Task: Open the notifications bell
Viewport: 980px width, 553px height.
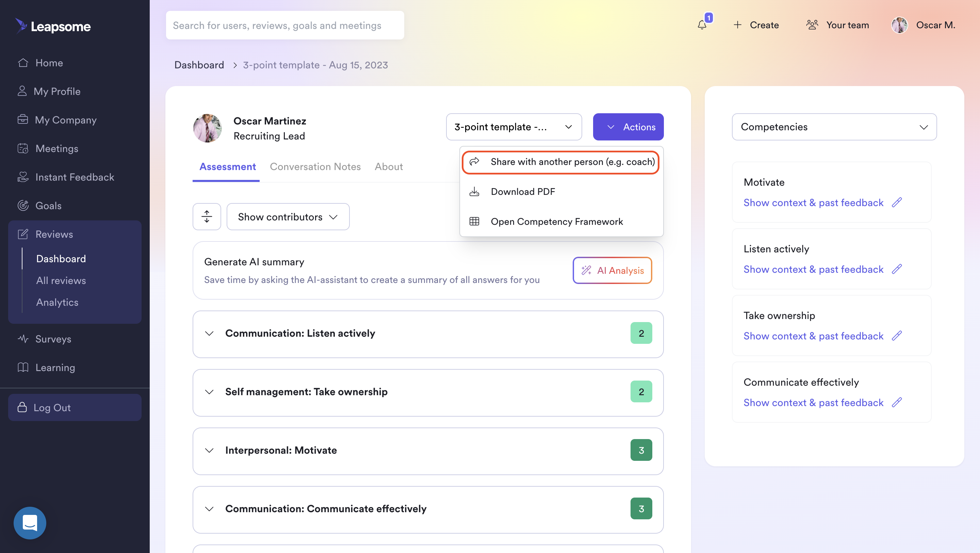Action: [702, 25]
